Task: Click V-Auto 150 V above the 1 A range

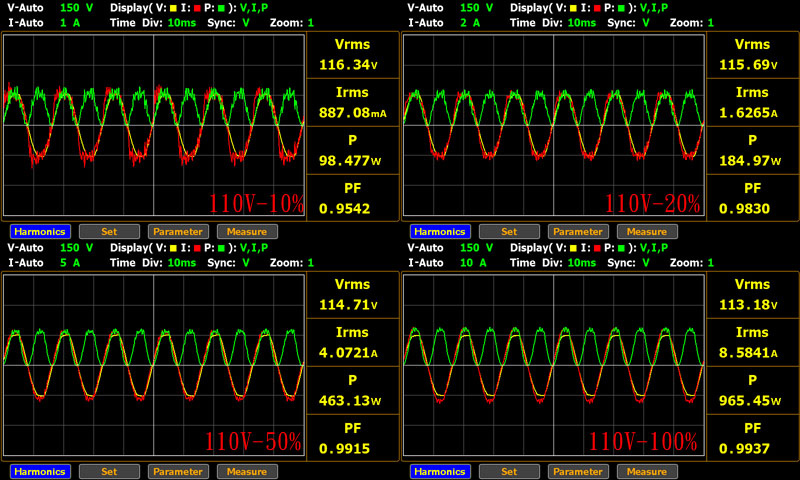Action: click(x=77, y=8)
